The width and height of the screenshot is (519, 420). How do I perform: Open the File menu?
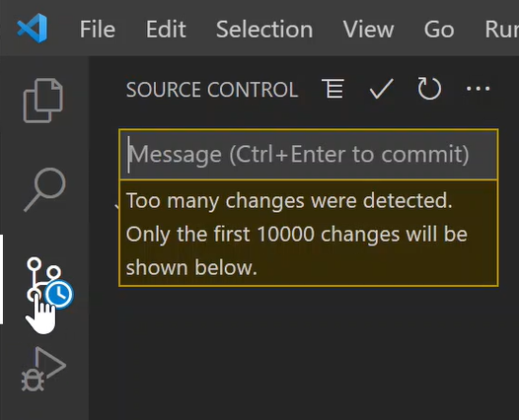[x=98, y=30]
